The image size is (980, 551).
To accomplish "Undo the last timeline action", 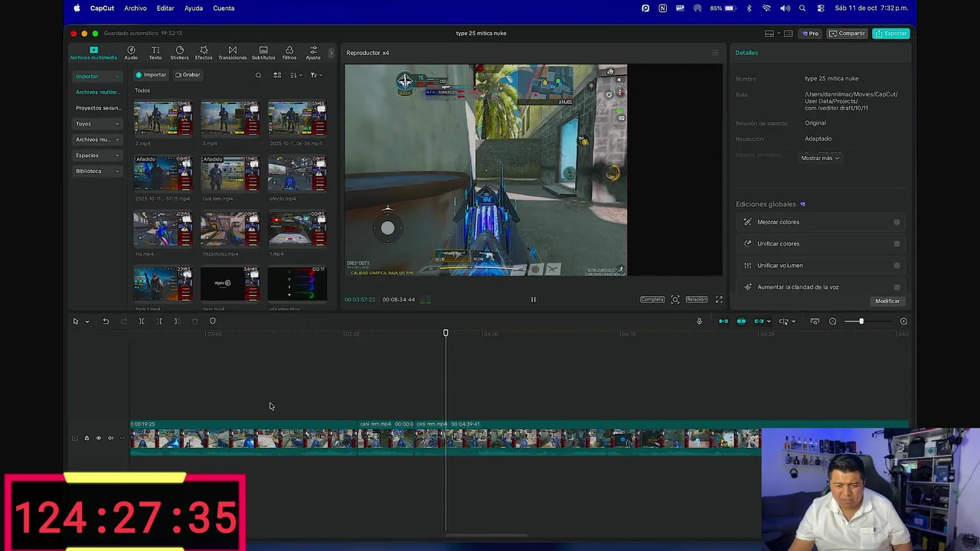I will click(106, 321).
